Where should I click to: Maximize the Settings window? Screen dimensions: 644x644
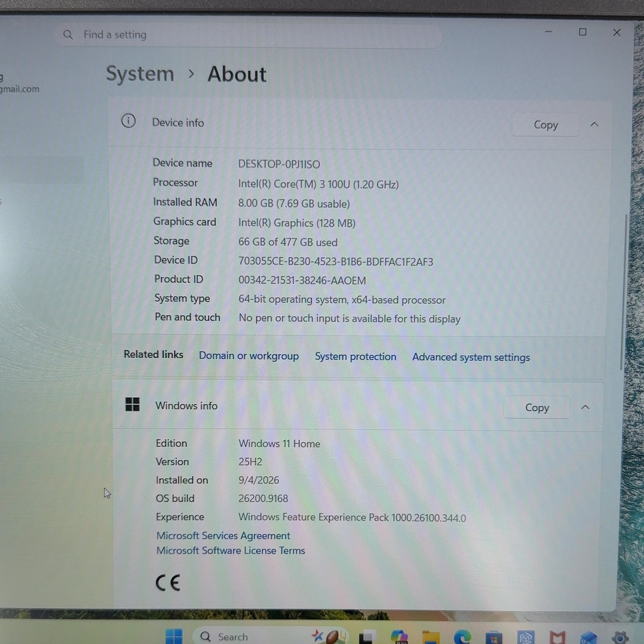click(582, 32)
